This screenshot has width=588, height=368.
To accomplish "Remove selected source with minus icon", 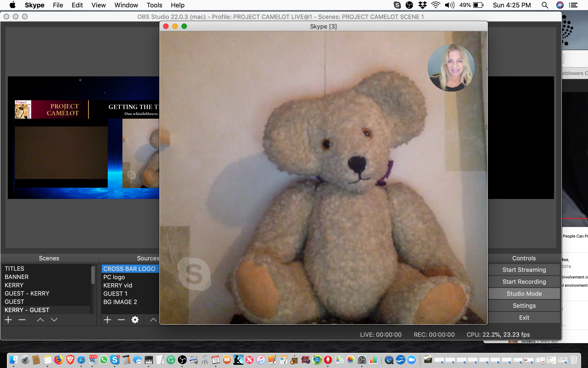I will tap(121, 319).
